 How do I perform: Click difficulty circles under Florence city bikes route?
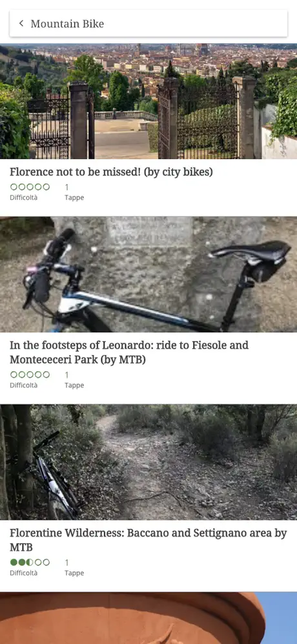click(x=30, y=187)
